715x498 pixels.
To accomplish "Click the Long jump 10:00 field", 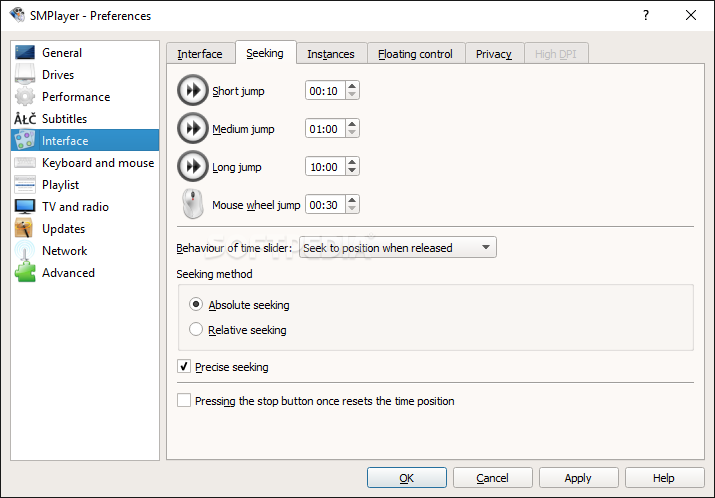I will (326, 167).
